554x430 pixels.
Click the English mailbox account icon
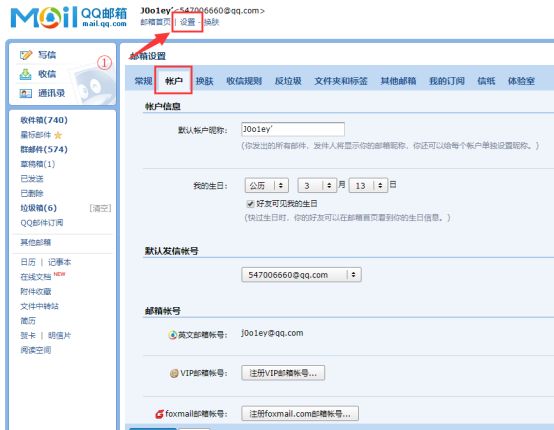pyautogui.click(x=172, y=335)
